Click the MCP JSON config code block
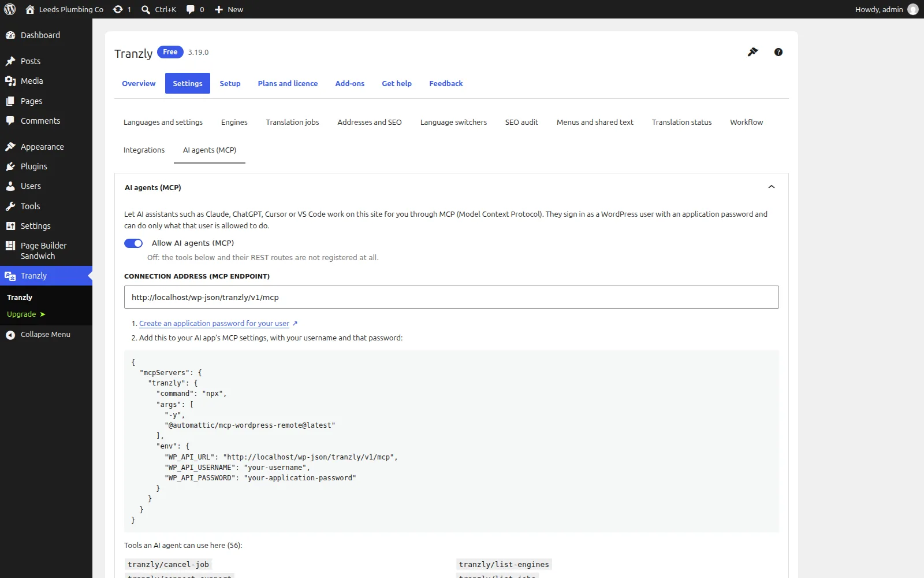The image size is (924, 578). (x=452, y=442)
